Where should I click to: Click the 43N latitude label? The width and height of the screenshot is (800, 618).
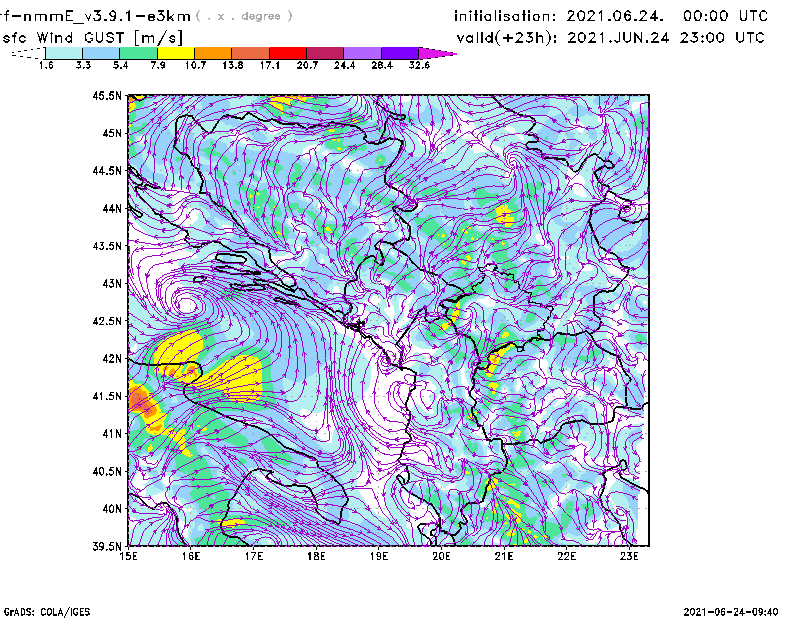tap(112, 283)
